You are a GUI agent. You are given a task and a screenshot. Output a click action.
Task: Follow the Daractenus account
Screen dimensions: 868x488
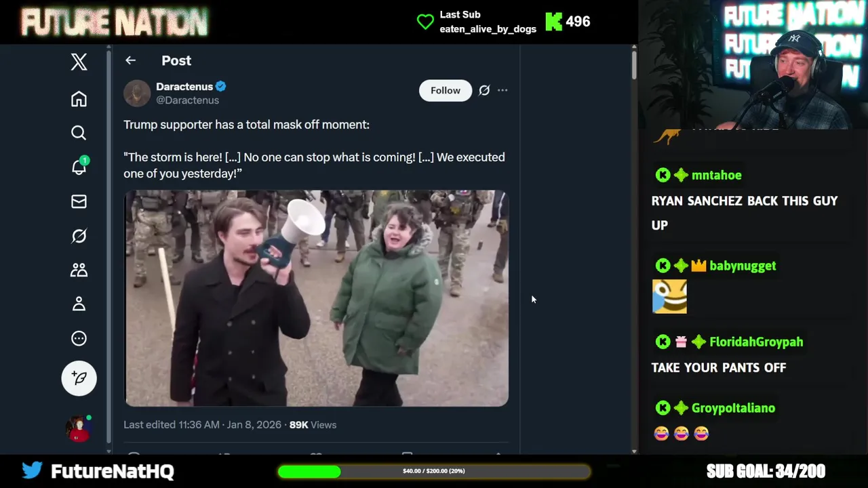[446, 90]
